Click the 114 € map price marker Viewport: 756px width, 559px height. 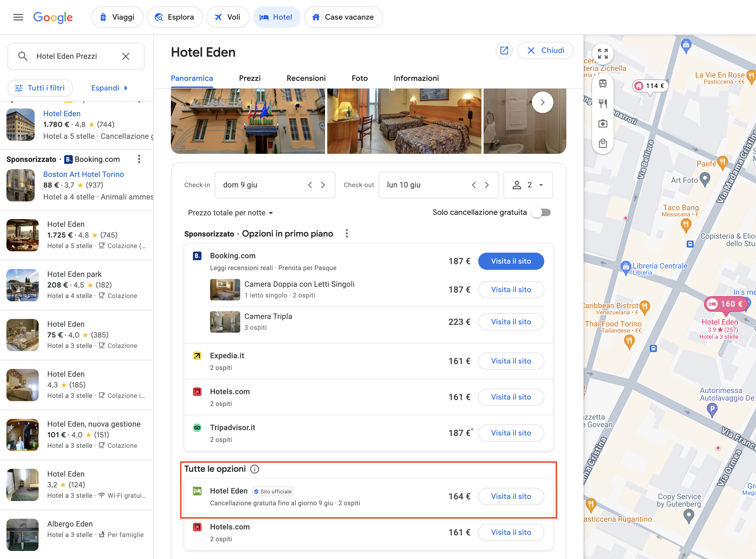tap(650, 86)
